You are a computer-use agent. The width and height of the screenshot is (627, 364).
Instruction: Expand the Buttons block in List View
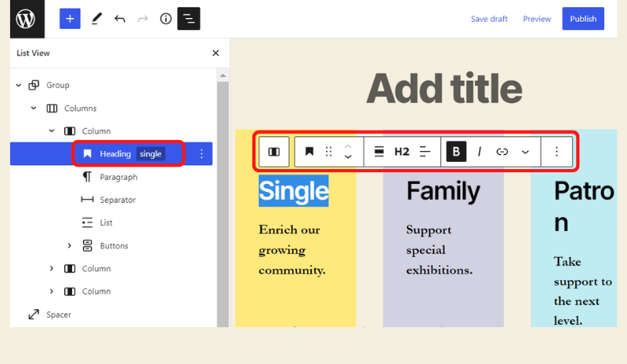(x=70, y=246)
